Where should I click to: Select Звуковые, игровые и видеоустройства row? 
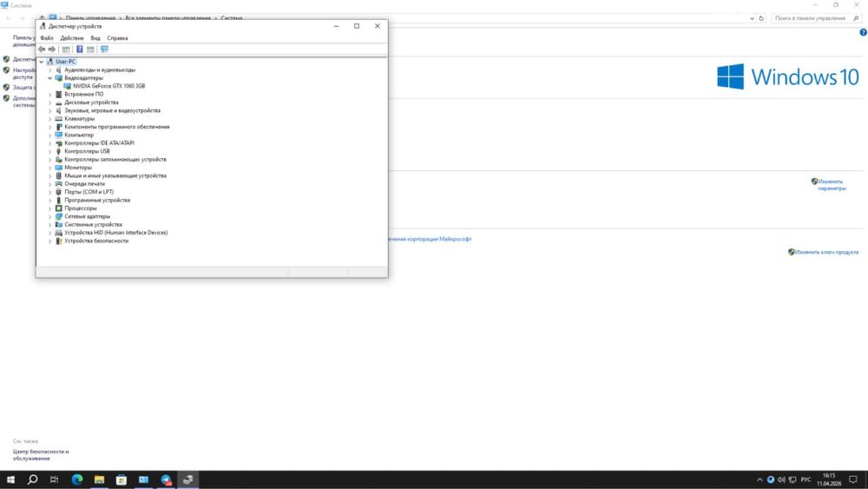[x=112, y=110]
